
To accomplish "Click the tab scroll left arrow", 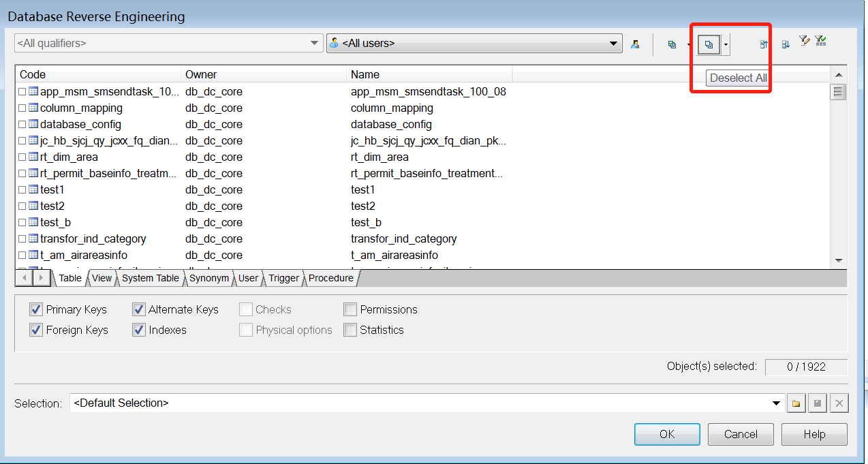I will click(x=25, y=278).
